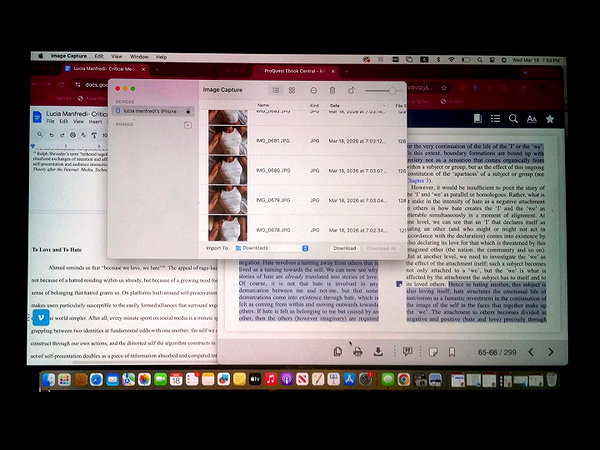This screenshot has width=600, height=450.
Task: Close the ProQuest Ebook Central tab
Action: coord(333,71)
